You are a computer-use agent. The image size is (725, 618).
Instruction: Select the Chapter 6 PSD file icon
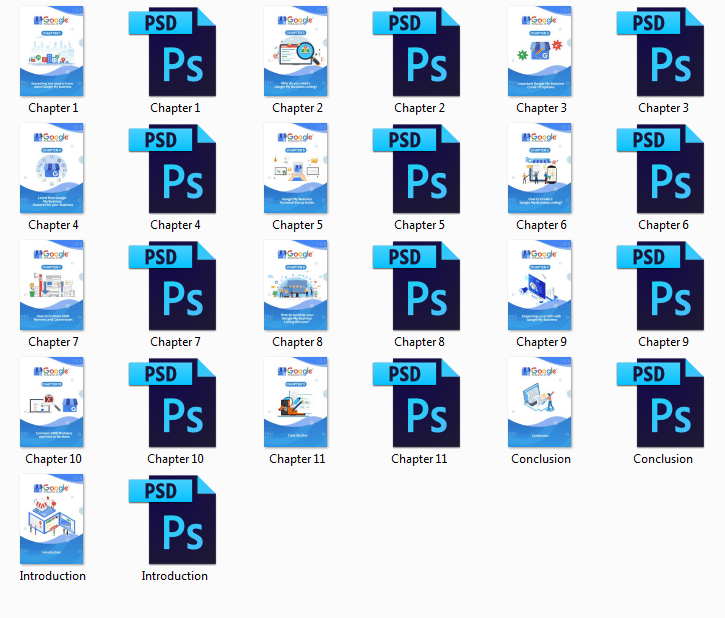coord(663,169)
